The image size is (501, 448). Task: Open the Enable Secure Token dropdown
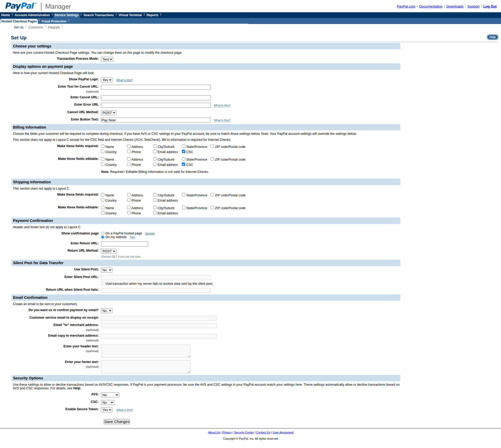pyautogui.click(x=107, y=410)
